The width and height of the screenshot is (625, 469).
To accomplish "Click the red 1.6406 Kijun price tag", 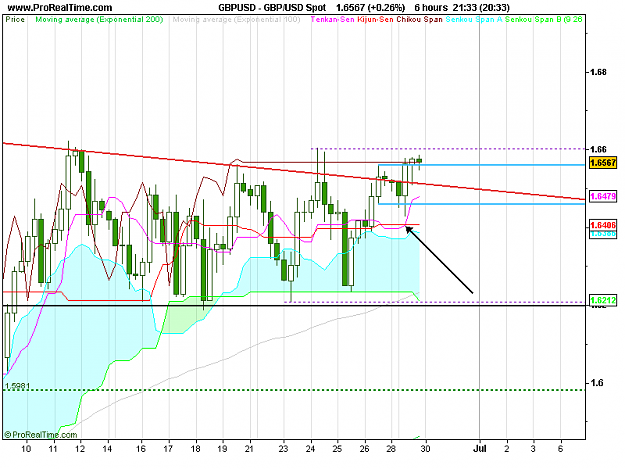I will [x=603, y=225].
